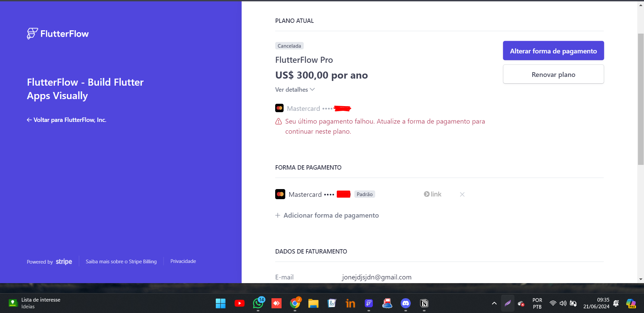Open LinkedIn taskbar icon
The height and width of the screenshot is (313, 644).
coord(350,303)
